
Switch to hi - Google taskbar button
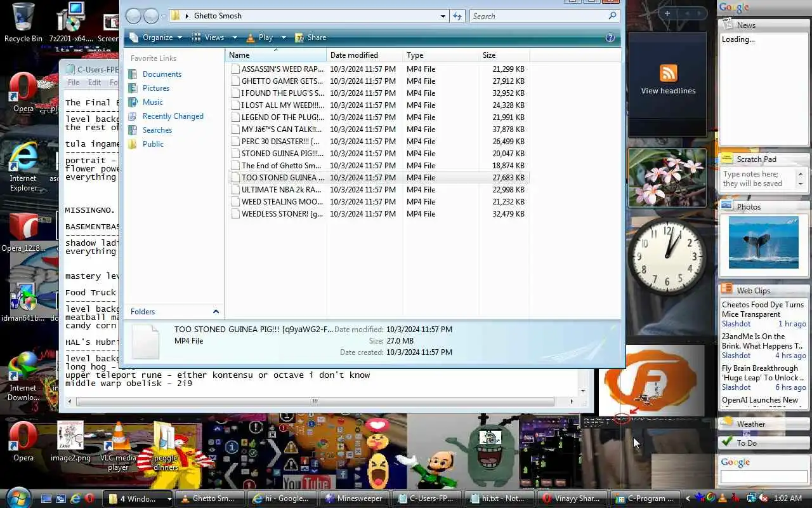282,498
